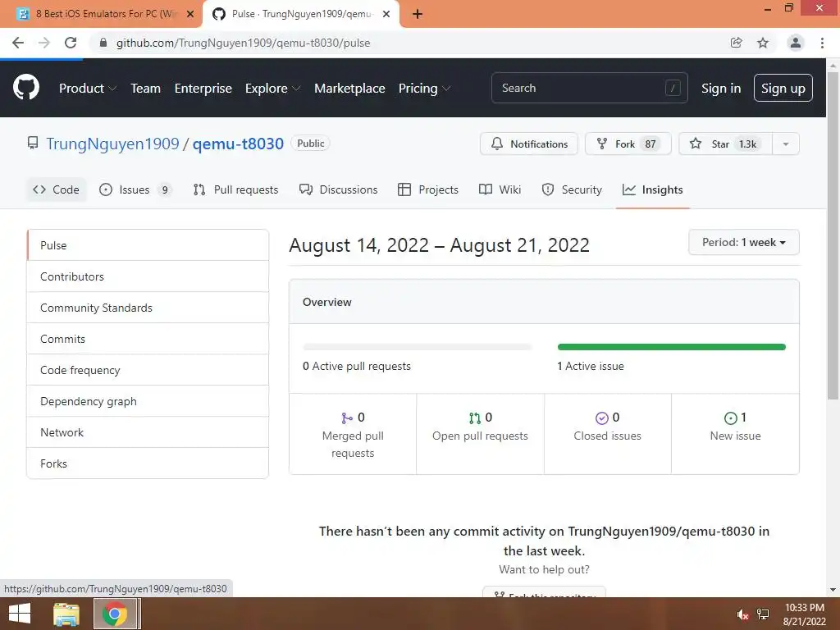This screenshot has height=630, width=840.
Task: Click the muted volume tray icon
Action: 742,614
